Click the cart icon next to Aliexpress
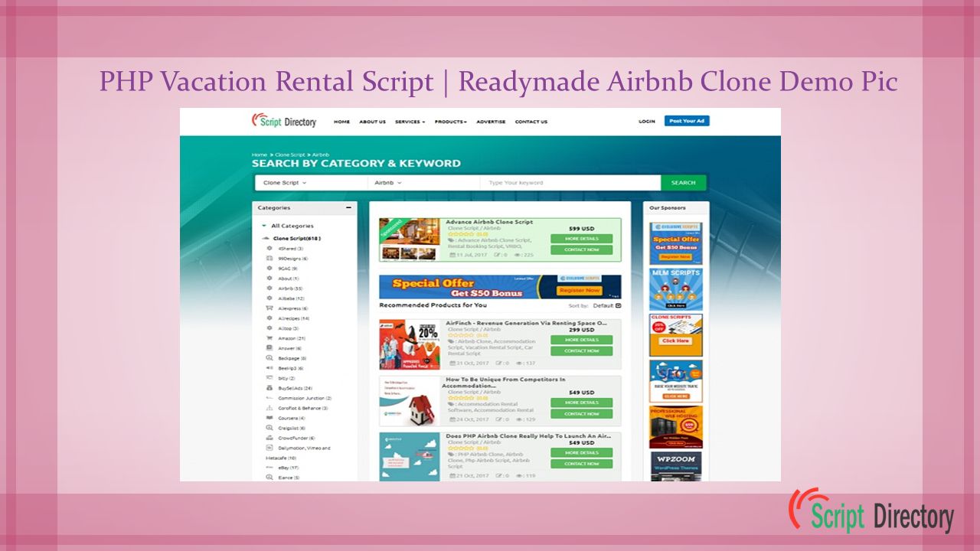Image resolution: width=980 pixels, height=551 pixels. point(269,308)
